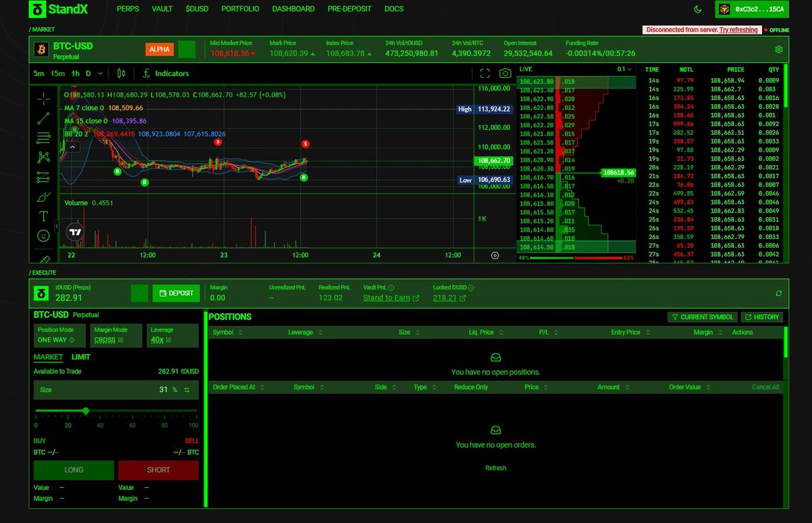Open the DASHBOARD nav item
This screenshot has width=812, height=523.
click(293, 9)
